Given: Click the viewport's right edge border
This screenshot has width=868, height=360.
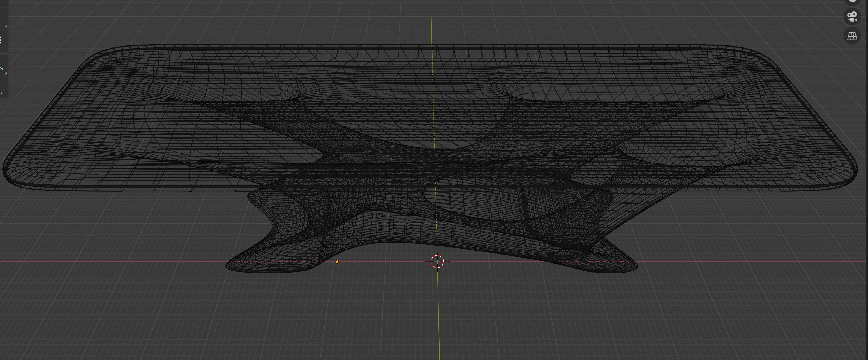Looking at the screenshot, I should [x=867, y=202].
